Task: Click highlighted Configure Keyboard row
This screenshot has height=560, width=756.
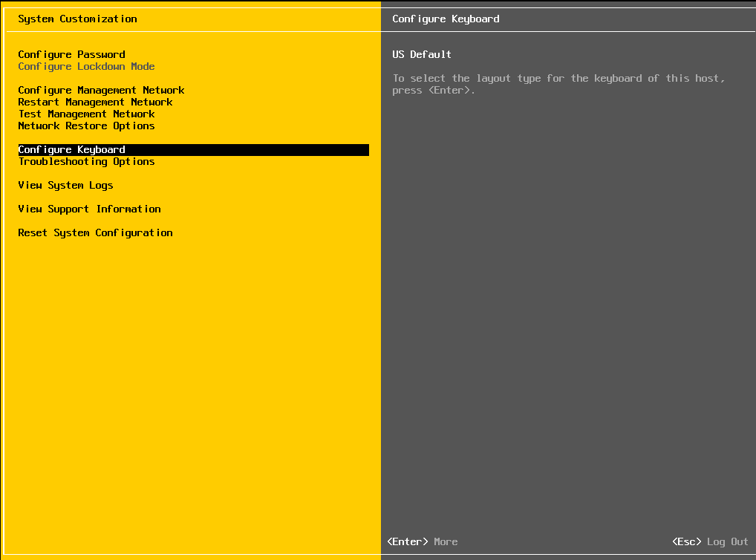Action: click(193, 150)
